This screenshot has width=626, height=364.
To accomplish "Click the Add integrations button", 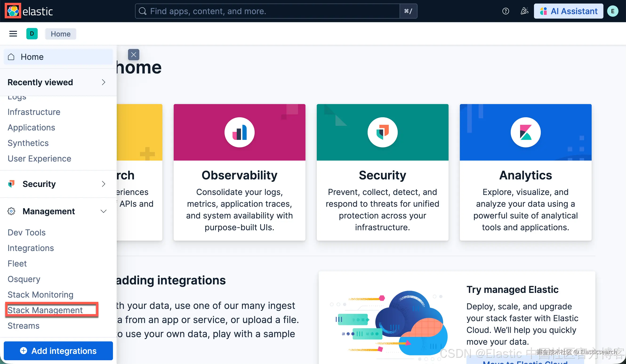I will pos(58,351).
